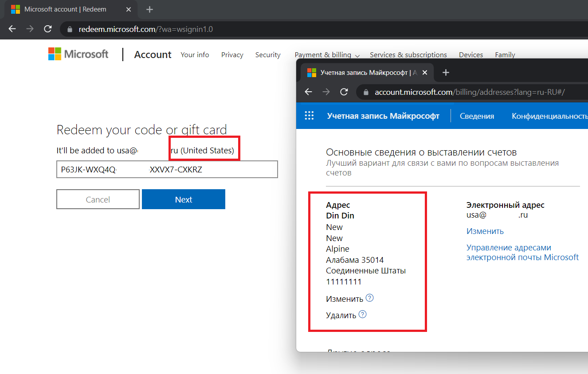588x374 pixels.
Task: Open new tab in front browser window
Action: [x=446, y=73]
